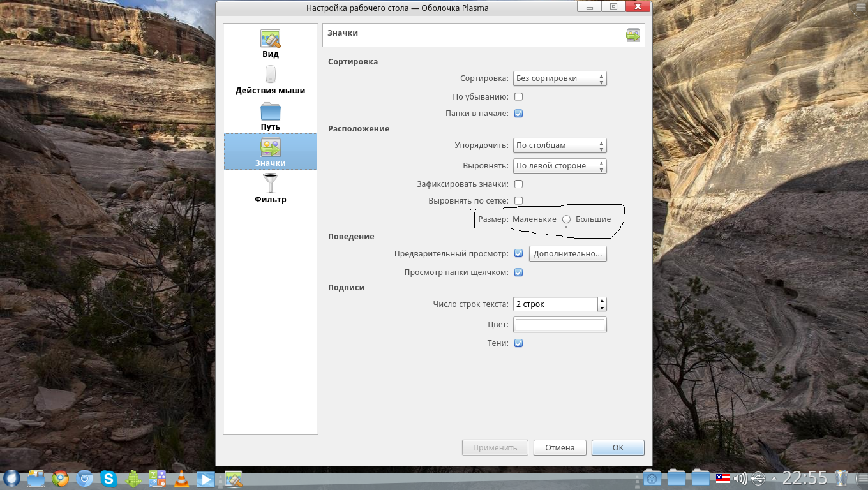
Task: Select the Значки page in the sidebar
Action: click(271, 152)
